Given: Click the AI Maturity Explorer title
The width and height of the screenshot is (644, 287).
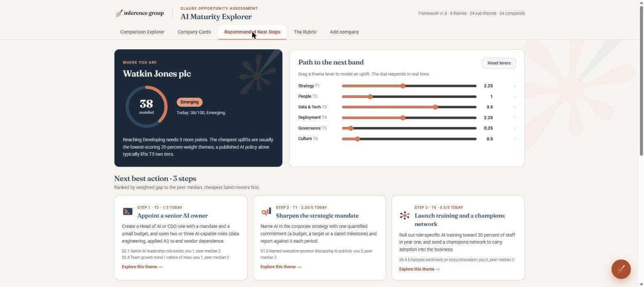Looking at the screenshot, I should [216, 17].
